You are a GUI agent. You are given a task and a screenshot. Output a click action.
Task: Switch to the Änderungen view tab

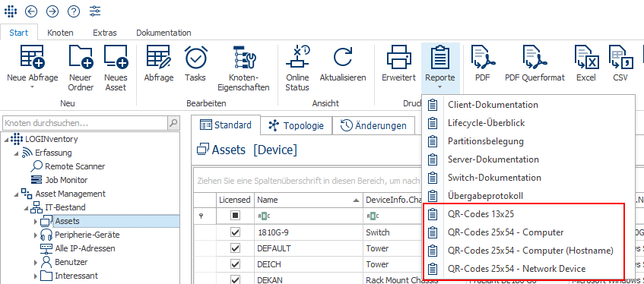[374, 126]
